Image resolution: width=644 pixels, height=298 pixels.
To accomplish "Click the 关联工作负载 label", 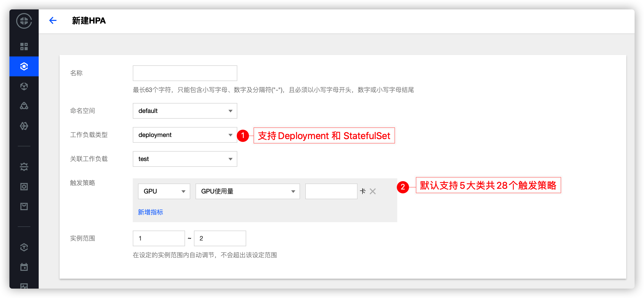I will [x=89, y=159].
